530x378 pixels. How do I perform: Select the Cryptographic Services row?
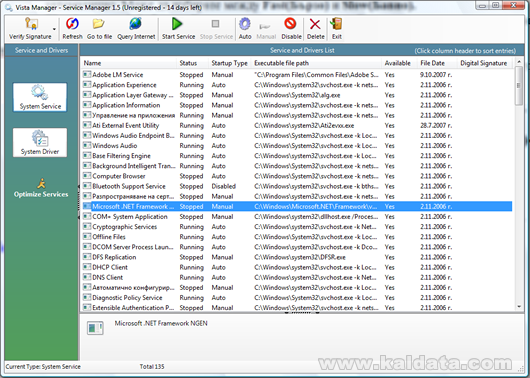click(x=297, y=227)
